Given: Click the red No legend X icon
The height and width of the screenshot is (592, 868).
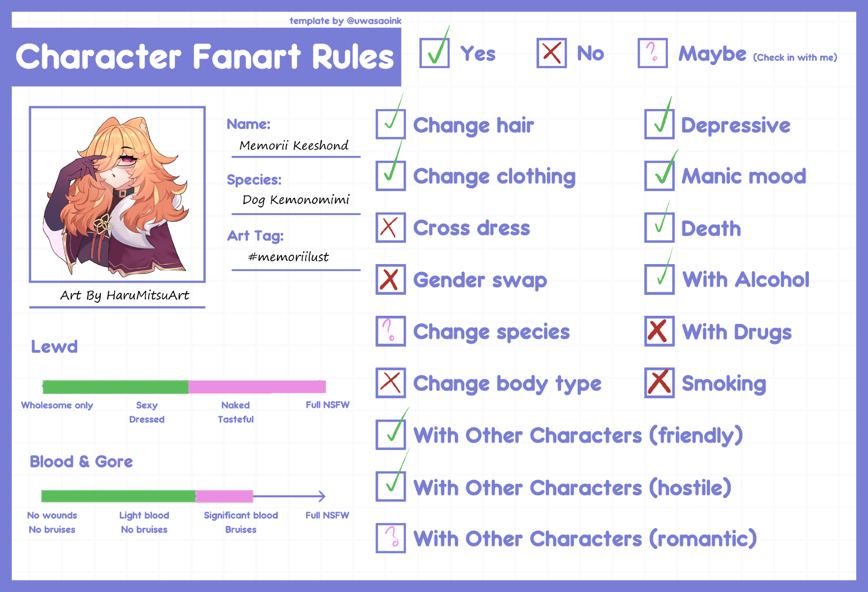Looking at the screenshot, I should 551,53.
